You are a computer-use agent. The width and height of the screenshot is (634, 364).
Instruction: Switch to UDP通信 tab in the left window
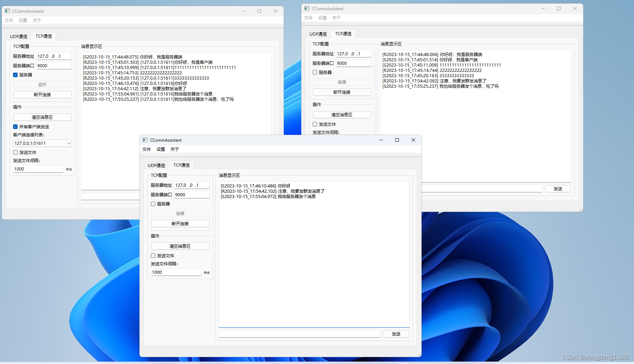[18, 36]
